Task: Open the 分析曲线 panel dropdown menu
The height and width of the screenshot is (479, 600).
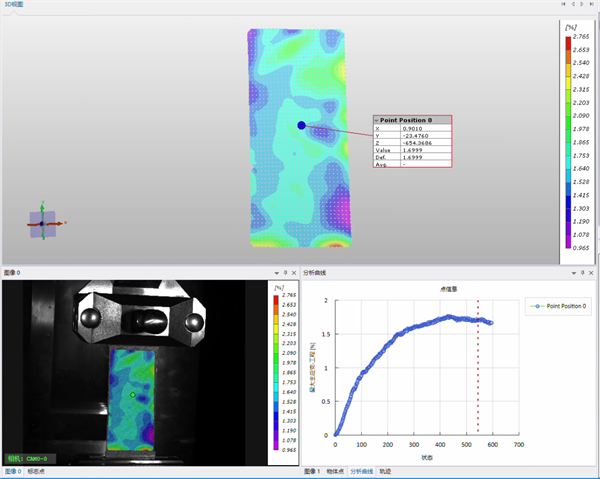Action: [574, 273]
